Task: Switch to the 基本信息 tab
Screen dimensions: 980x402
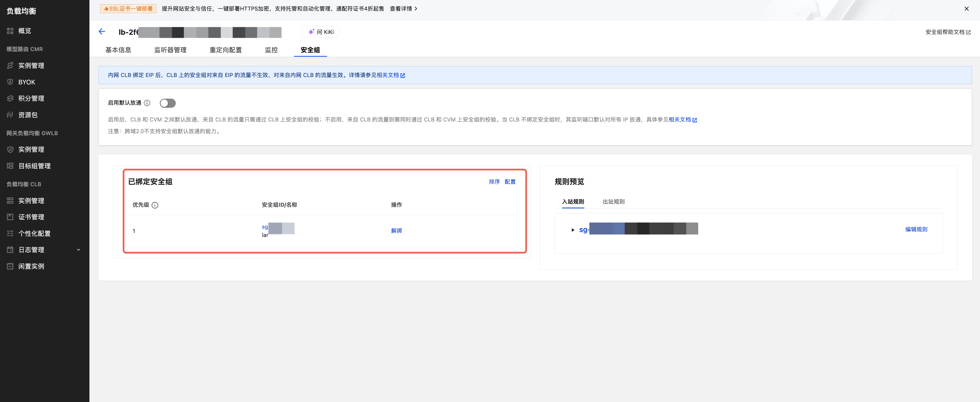Action: [118, 50]
